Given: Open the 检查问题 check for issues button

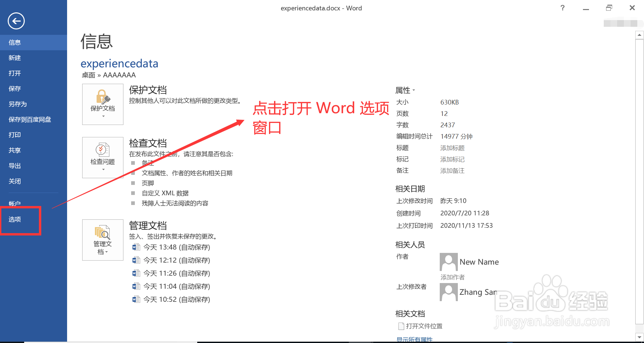Looking at the screenshot, I should [103, 157].
